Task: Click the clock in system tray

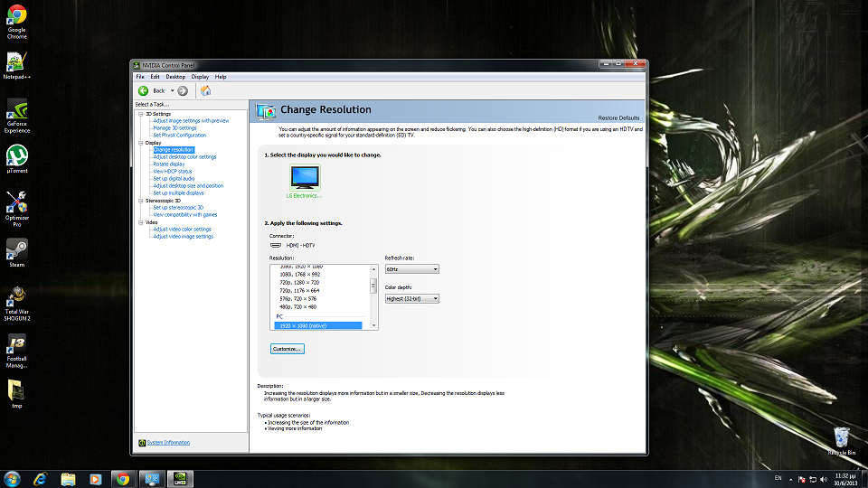Action: click(x=845, y=479)
